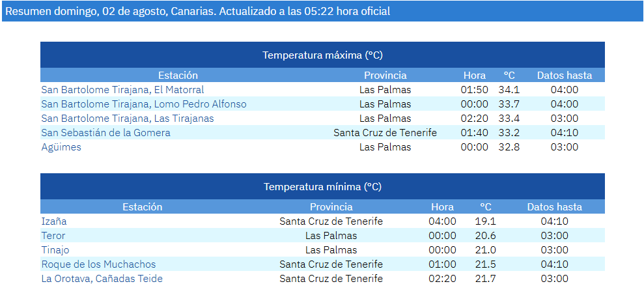The height and width of the screenshot is (297, 644).
Task: Click the Temperatura mínima table title
Action: (322, 186)
